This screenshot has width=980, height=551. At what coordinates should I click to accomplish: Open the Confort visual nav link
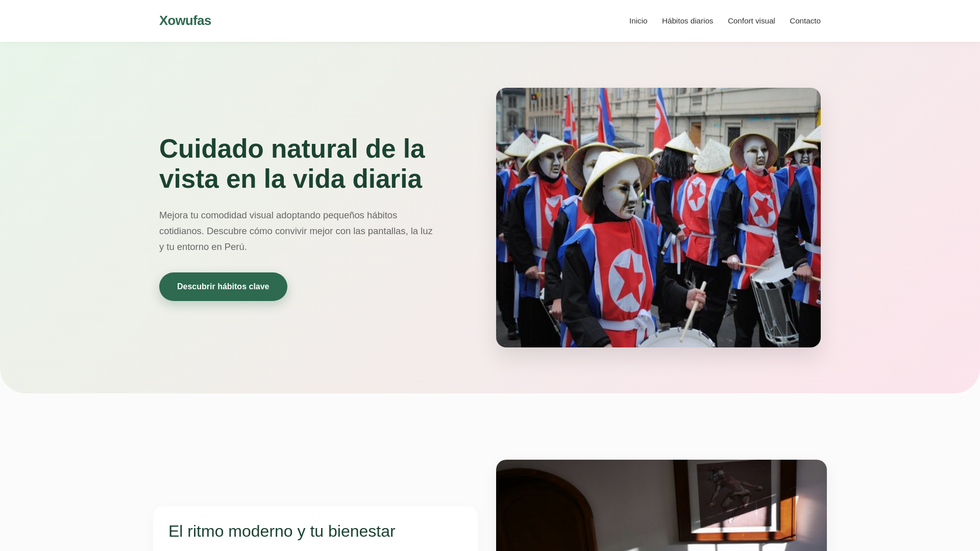751,21
